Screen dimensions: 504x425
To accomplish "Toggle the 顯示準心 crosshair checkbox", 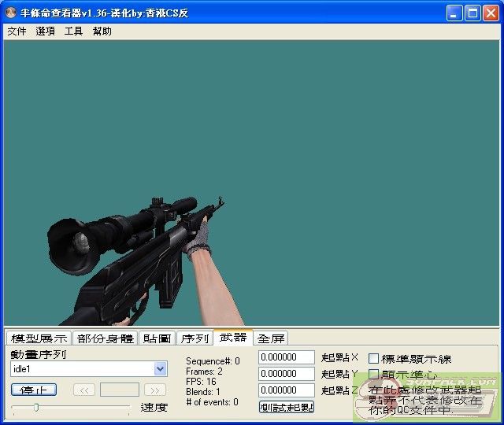I will click(x=374, y=375).
